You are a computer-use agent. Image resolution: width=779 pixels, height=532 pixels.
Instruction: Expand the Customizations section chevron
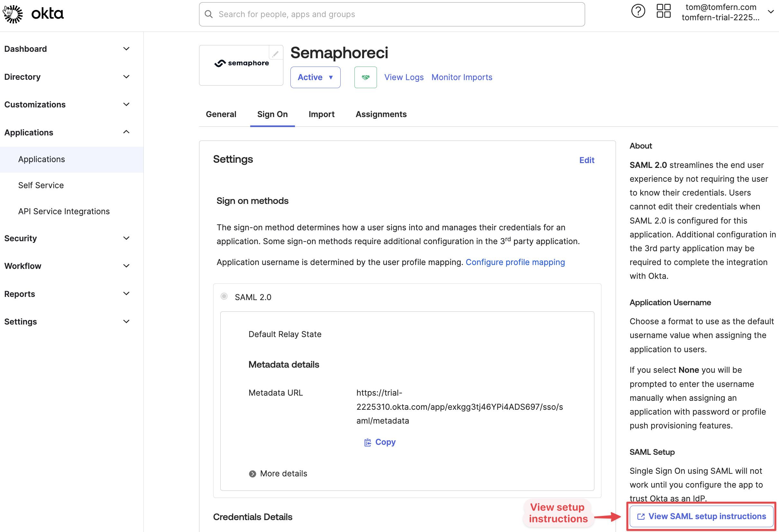pyautogui.click(x=126, y=105)
